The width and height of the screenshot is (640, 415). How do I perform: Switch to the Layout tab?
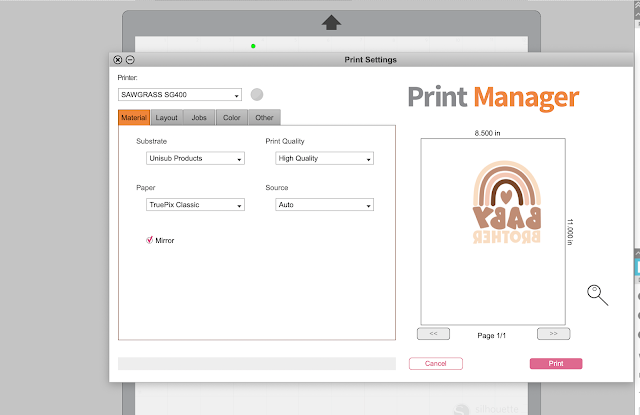click(167, 118)
